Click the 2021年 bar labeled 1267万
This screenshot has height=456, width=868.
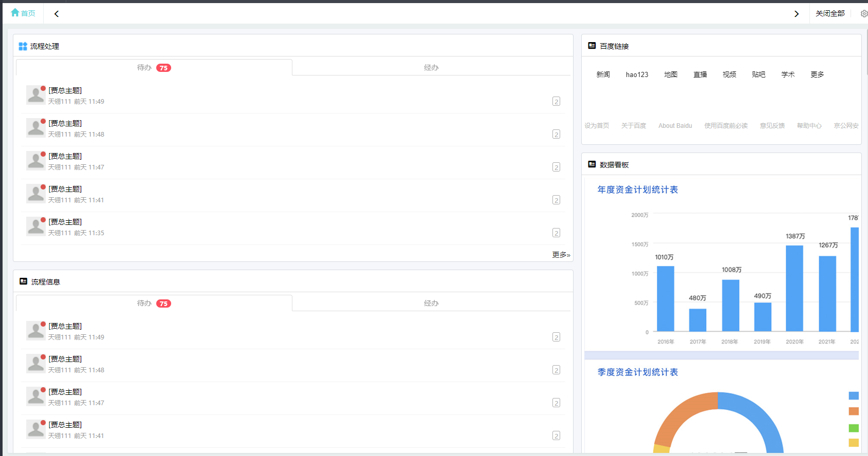(827, 294)
